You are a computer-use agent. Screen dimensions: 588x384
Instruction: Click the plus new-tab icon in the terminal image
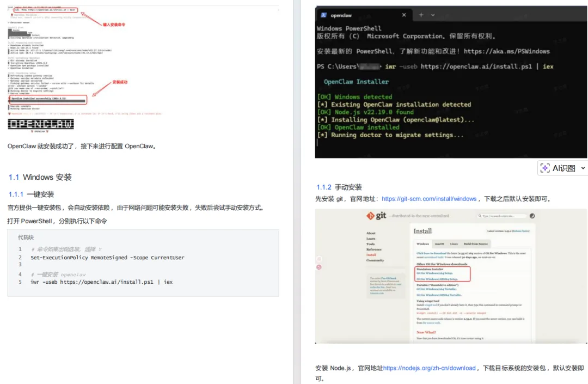[x=421, y=15]
